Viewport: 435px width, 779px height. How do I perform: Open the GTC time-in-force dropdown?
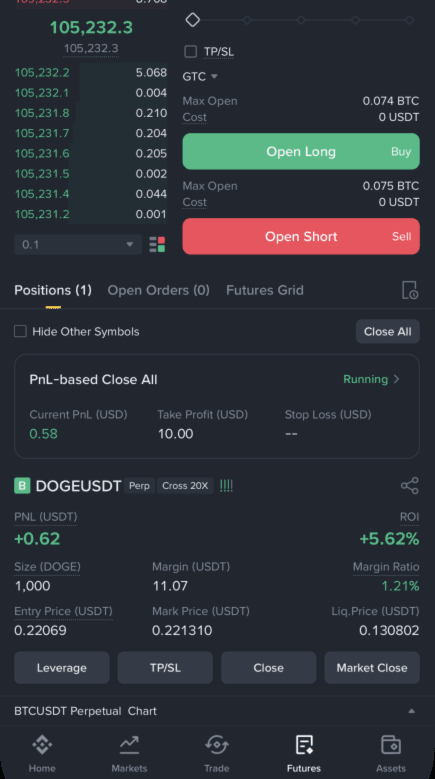(x=200, y=77)
